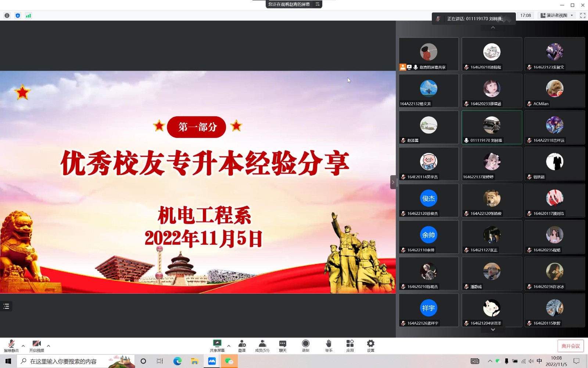588x368 pixels.
Task: Click the 164E20114吴宇杰 pig avatar
Action: [429, 162]
